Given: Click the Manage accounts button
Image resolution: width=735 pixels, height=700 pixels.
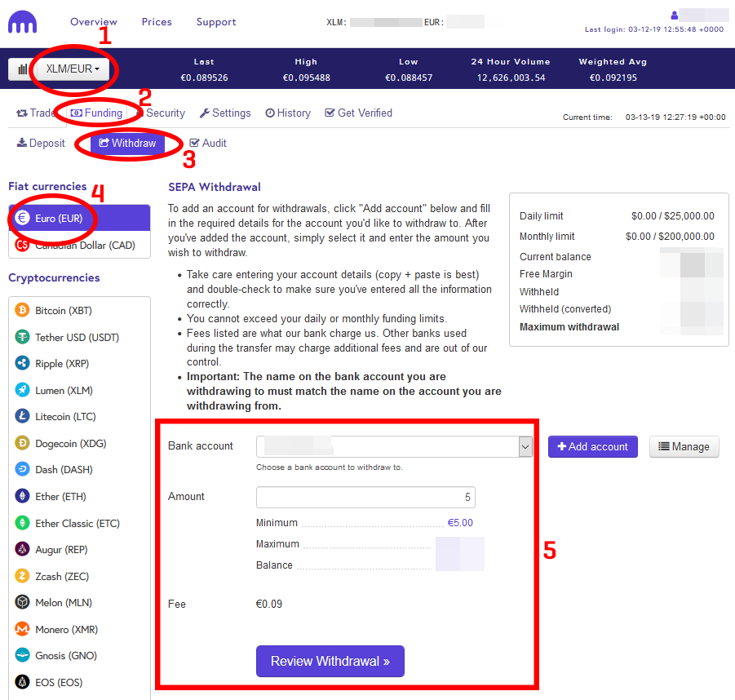Looking at the screenshot, I should pos(684,446).
